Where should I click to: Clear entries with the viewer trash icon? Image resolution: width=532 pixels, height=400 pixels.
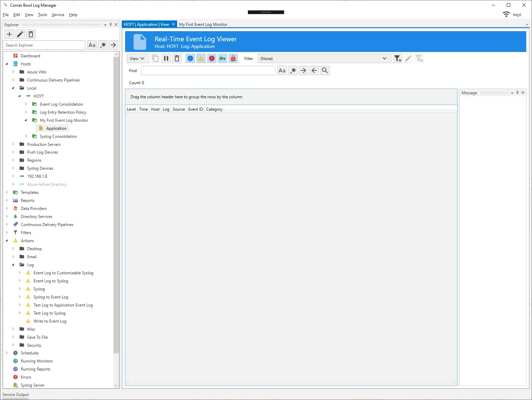pos(177,59)
